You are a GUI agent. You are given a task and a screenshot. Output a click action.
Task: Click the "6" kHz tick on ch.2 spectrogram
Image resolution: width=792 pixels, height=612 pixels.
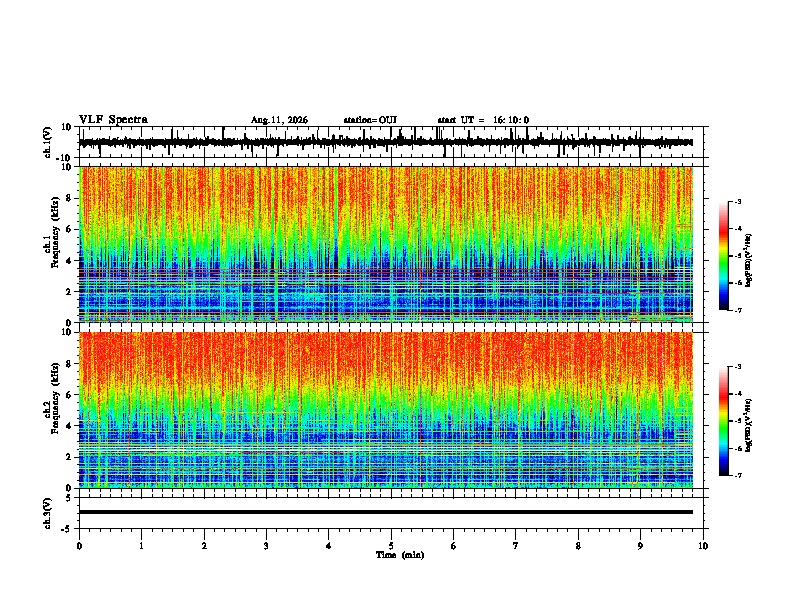(x=69, y=394)
